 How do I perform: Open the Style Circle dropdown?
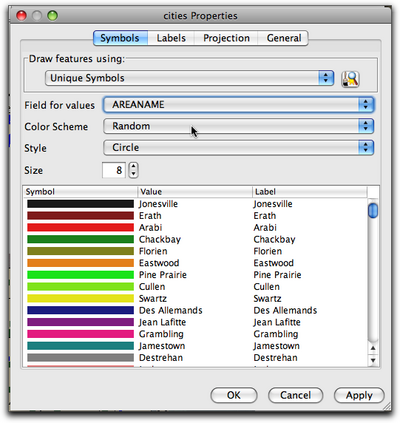click(239, 148)
